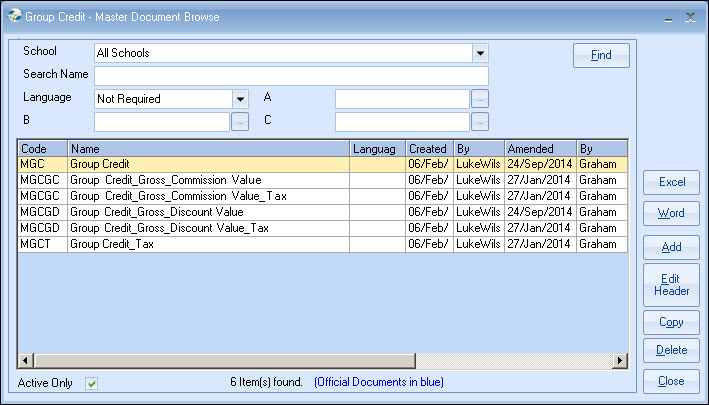Sort by the Name column header
The image size is (709, 405).
(x=208, y=149)
